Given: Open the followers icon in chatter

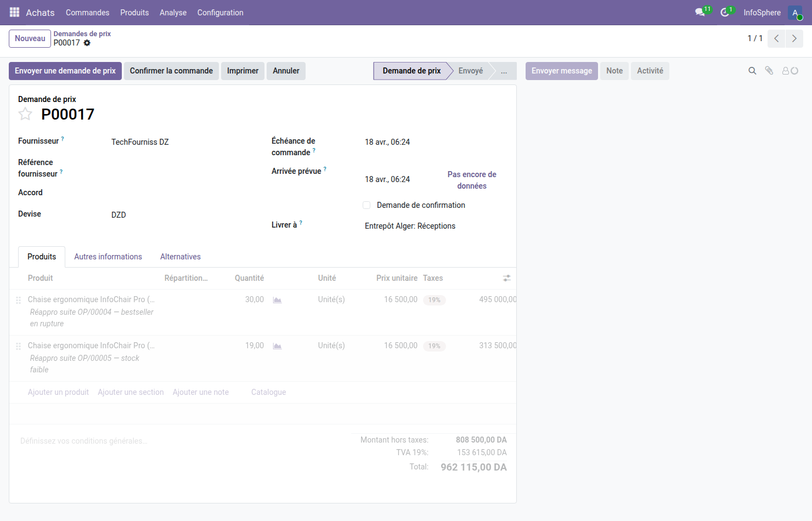Looking at the screenshot, I should pos(790,71).
